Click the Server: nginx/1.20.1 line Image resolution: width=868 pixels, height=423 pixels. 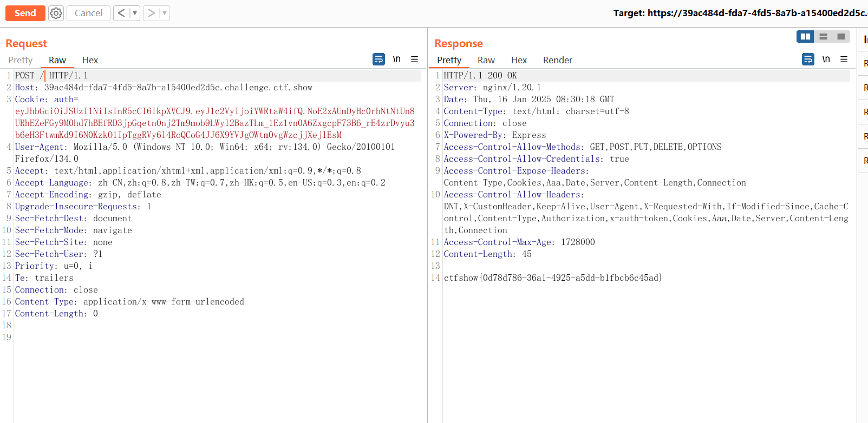pos(492,87)
